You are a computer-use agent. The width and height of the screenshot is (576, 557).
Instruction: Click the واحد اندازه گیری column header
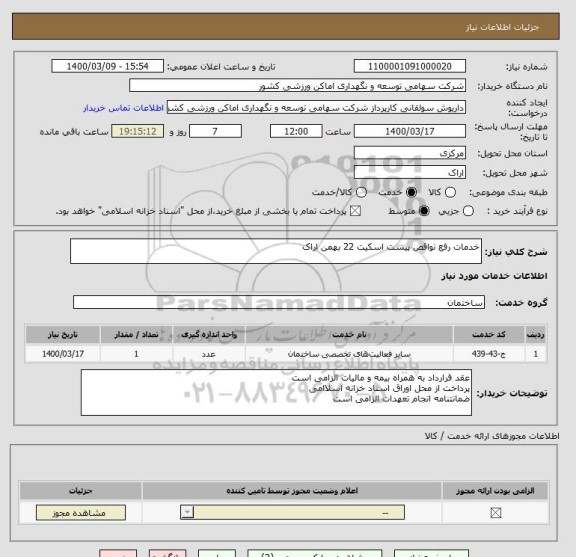point(209,335)
